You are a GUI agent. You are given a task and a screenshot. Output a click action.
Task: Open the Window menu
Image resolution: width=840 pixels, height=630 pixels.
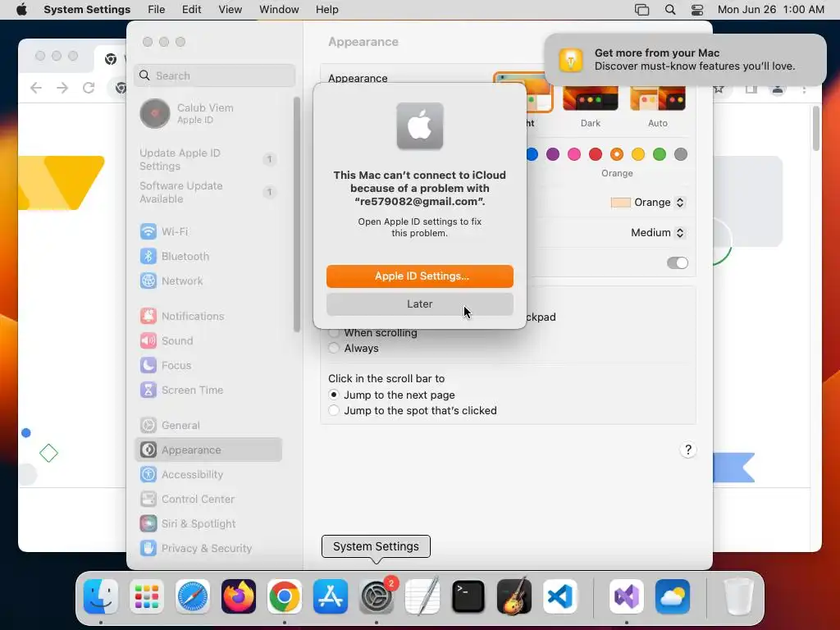click(279, 10)
